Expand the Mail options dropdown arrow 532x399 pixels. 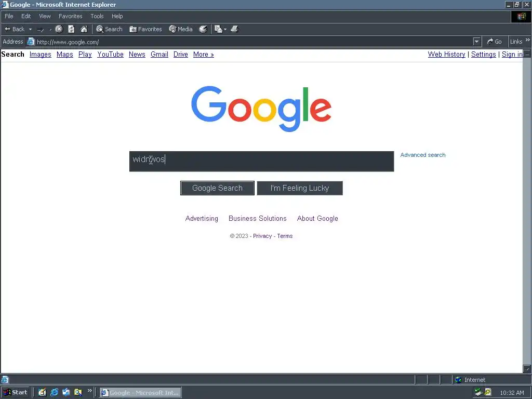pyautogui.click(x=225, y=30)
